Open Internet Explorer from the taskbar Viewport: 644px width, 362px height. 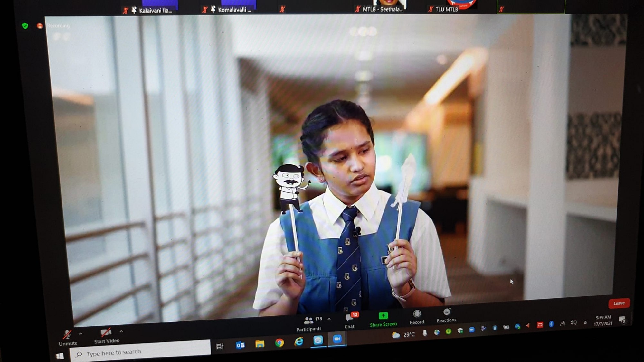click(299, 341)
